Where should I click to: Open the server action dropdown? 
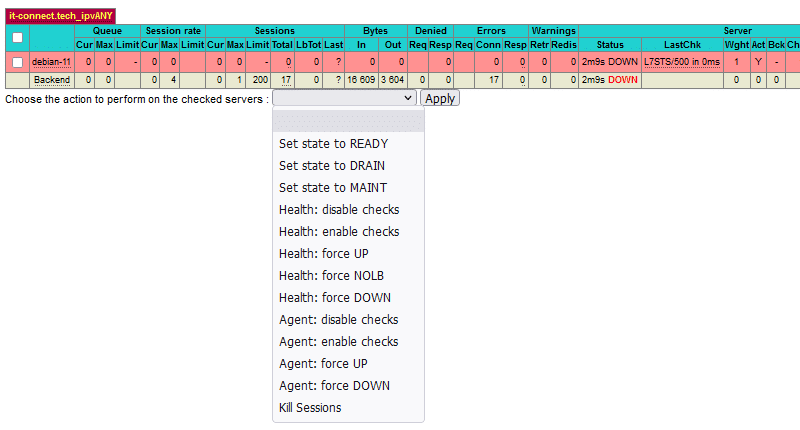tap(344, 98)
